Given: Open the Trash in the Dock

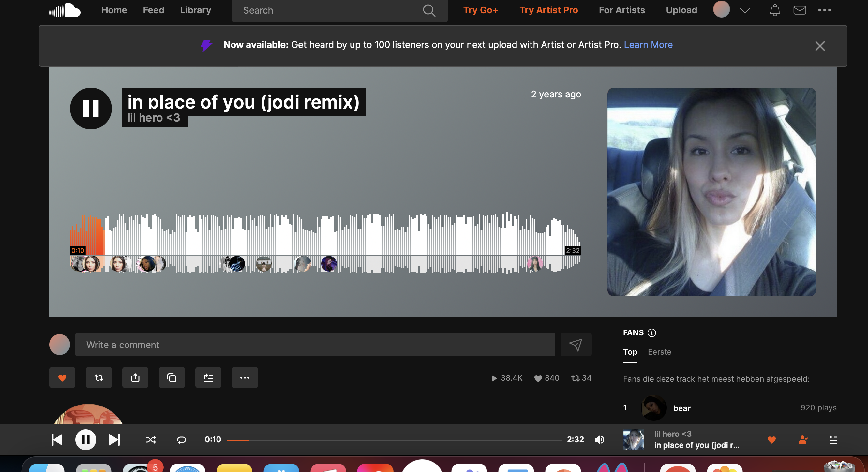Looking at the screenshot, I should [839, 466].
